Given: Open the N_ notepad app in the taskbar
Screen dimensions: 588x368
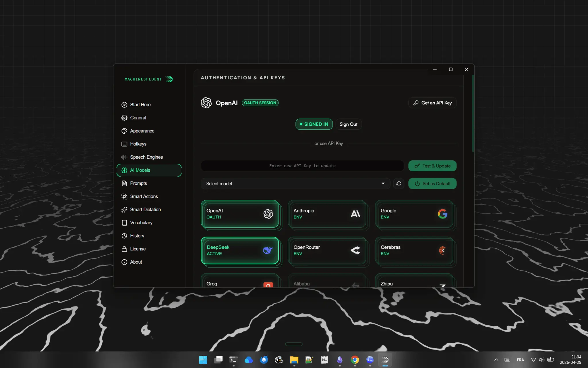Looking at the screenshot, I should (x=324, y=360).
